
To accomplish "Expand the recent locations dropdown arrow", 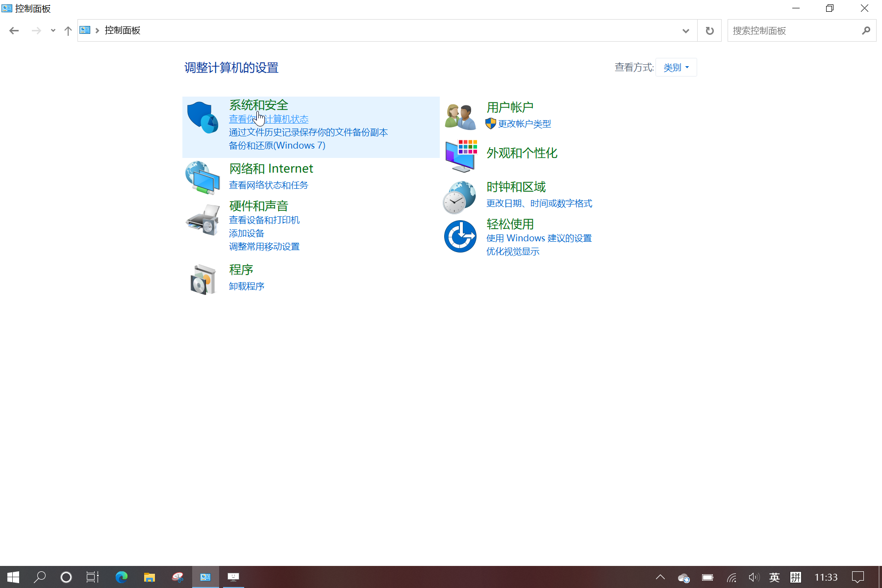I will 53,31.
